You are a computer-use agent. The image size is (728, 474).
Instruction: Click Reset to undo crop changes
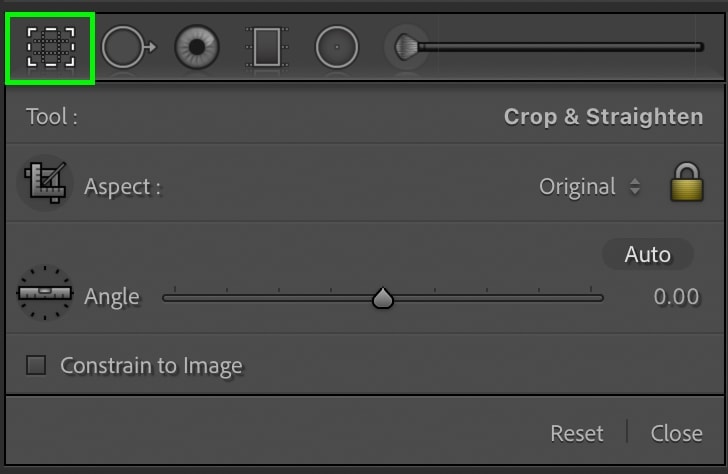pyautogui.click(x=577, y=434)
